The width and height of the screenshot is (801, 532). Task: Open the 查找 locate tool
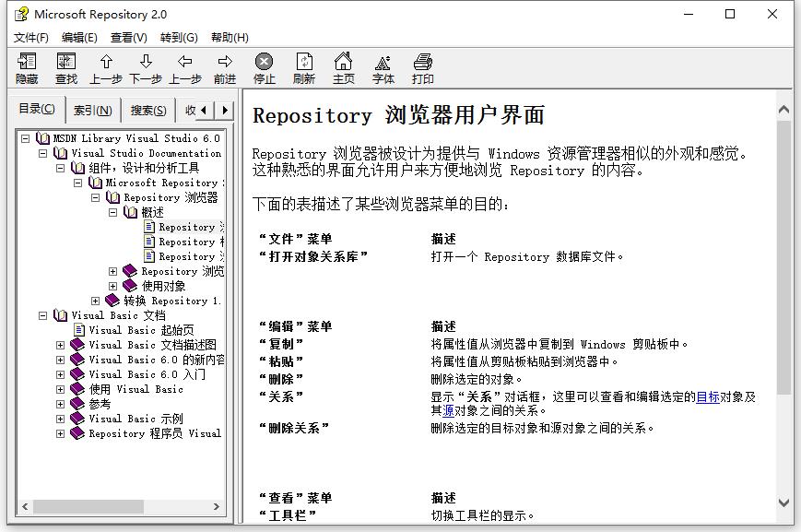[65, 65]
